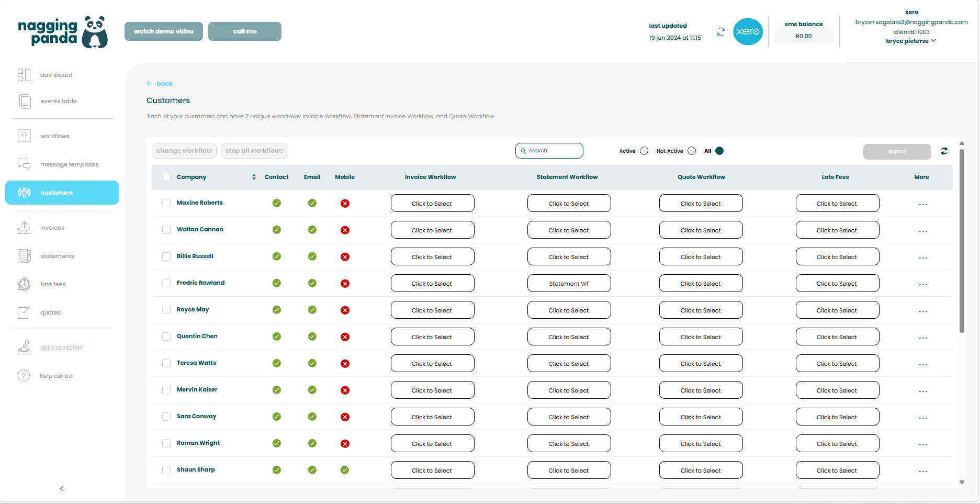The image size is (980, 504).
Task: Click green email check for Quentin Chen
Action: pos(312,337)
